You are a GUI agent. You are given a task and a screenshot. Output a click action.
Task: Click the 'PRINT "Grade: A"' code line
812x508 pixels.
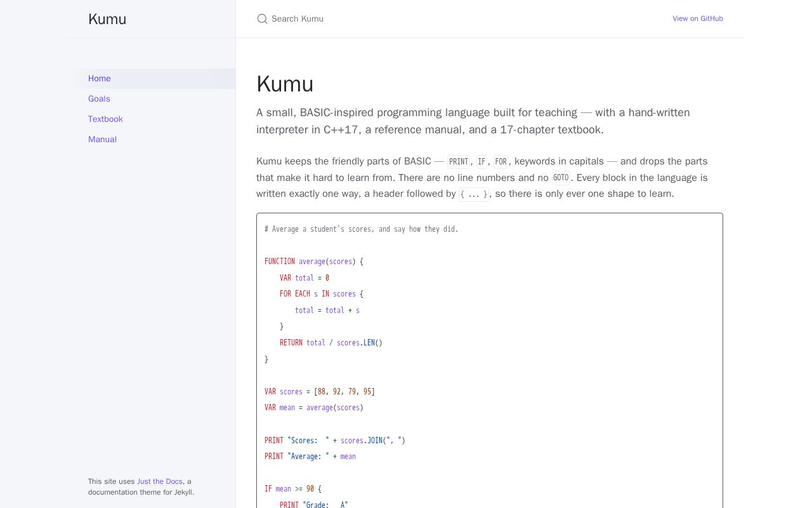[x=314, y=504]
